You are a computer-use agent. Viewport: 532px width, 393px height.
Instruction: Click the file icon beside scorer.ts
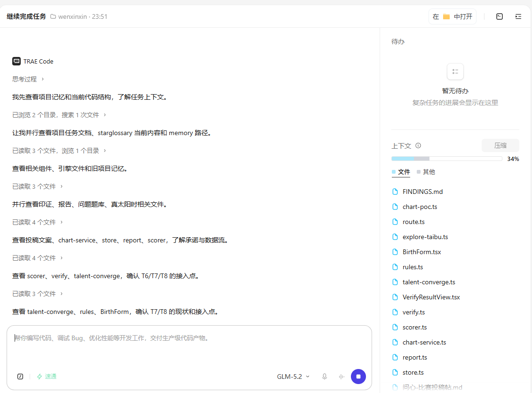395,327
